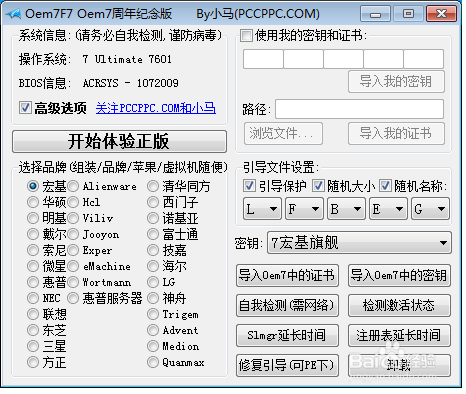This screenshot has width=466, height=394.
Task: Select the 惠普服务器 radio button
Action: pyautogui.click(x=73, y=298)
